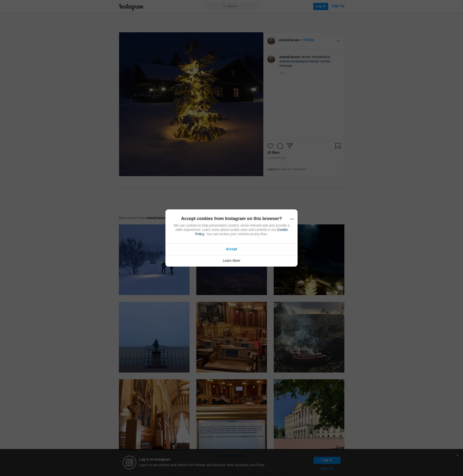Open the palace with horse statue thumbnail
Image resolution: width=463 pixels, height=476 pixels.
(154, 337)
